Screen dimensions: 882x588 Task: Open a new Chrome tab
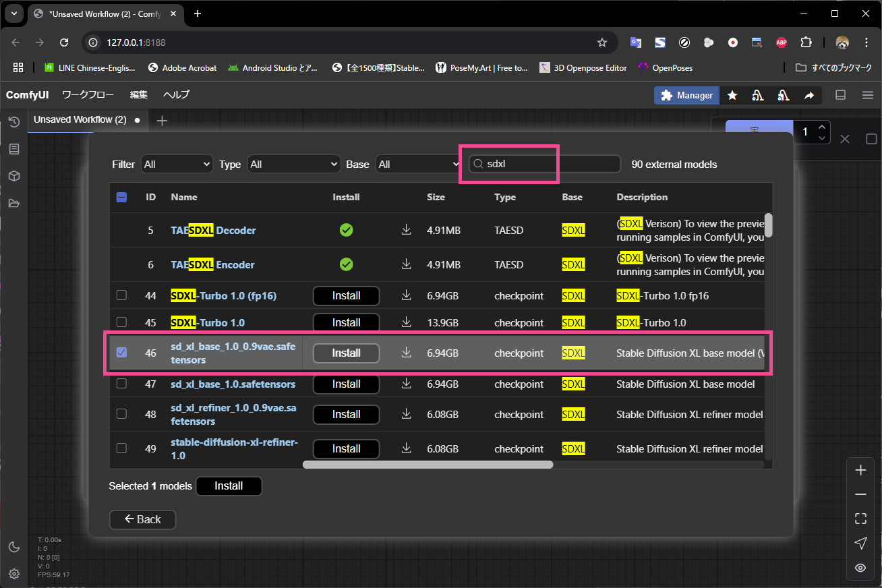point(198,13)
